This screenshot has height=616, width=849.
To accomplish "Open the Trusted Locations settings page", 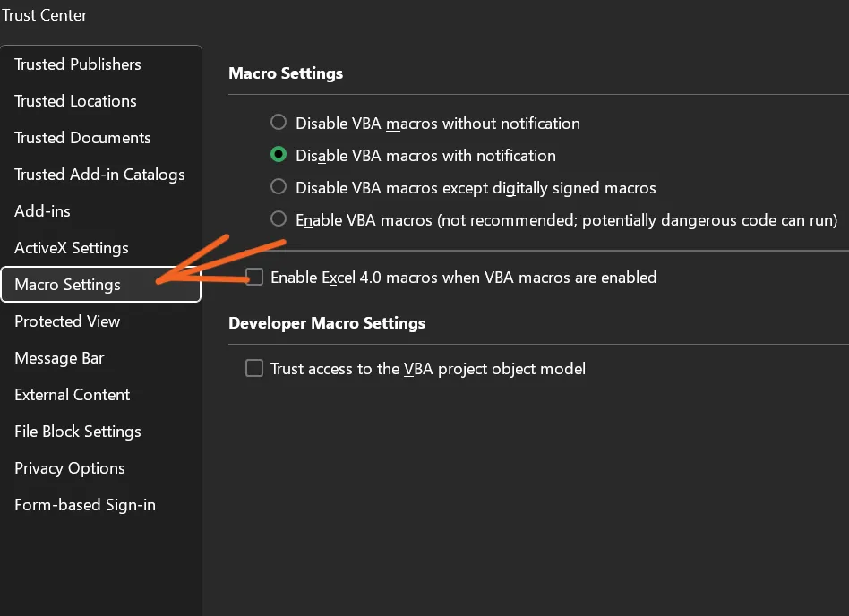I will (75, 101).
